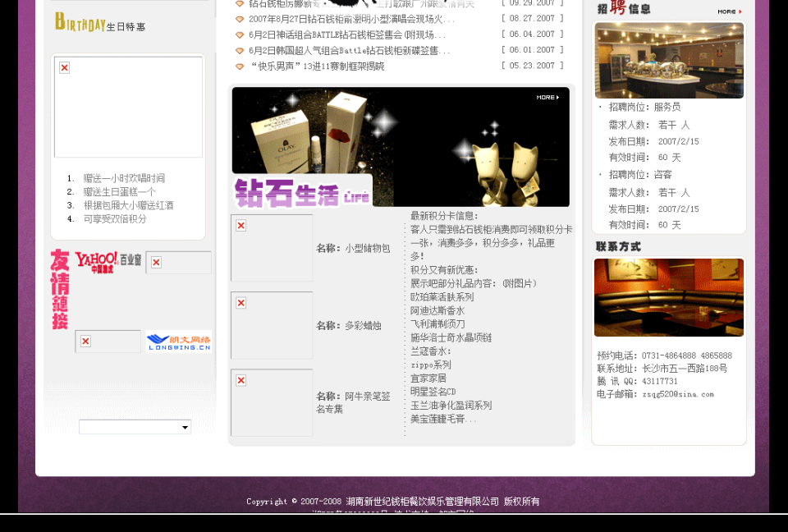This screenshot has width=788, height=532.
Task: Click bullet icon beside 快乐男声 news
Action: point(240,66)
